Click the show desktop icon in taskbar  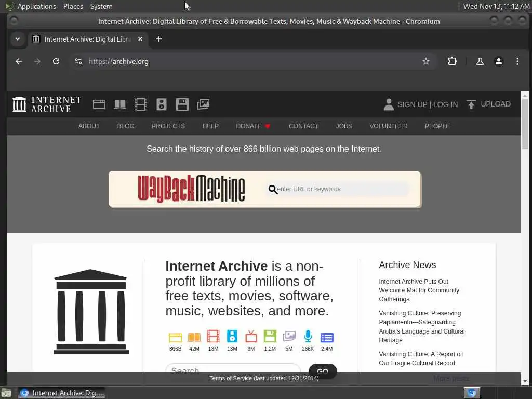pyautogui.click(x=6, y=393)
